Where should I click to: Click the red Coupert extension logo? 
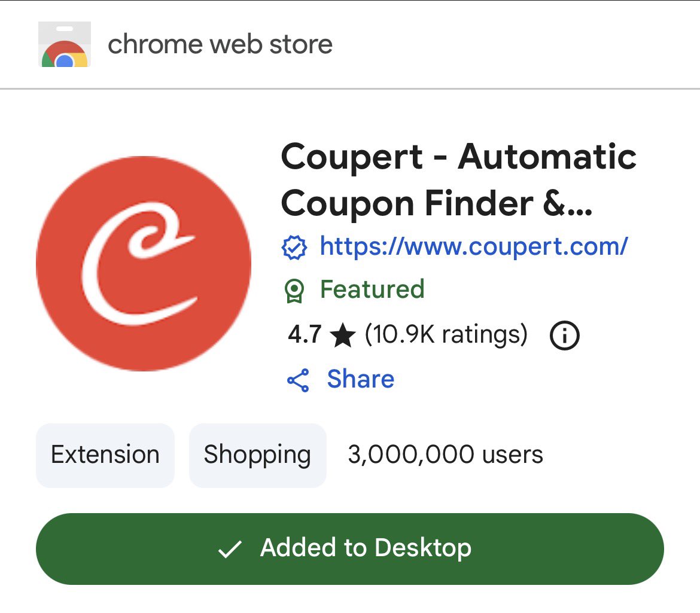144,264
